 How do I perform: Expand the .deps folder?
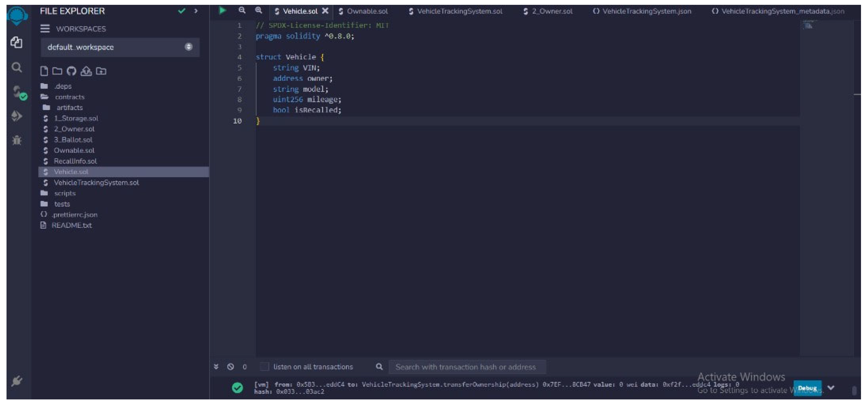click(x=63, y=86)
